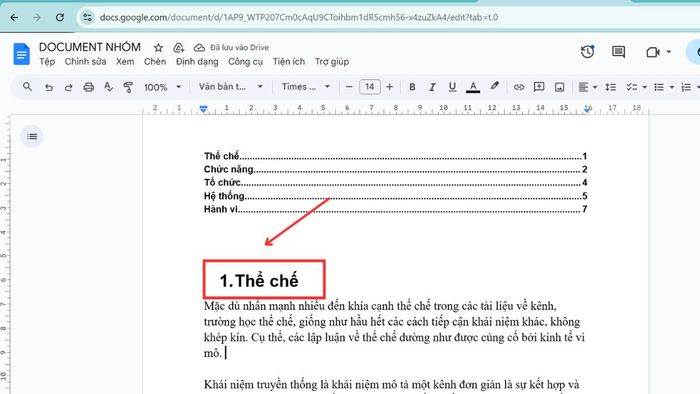This screenshot has height=394, width=700.
Task: Toggle underline formatting
Action: [452, 87]
